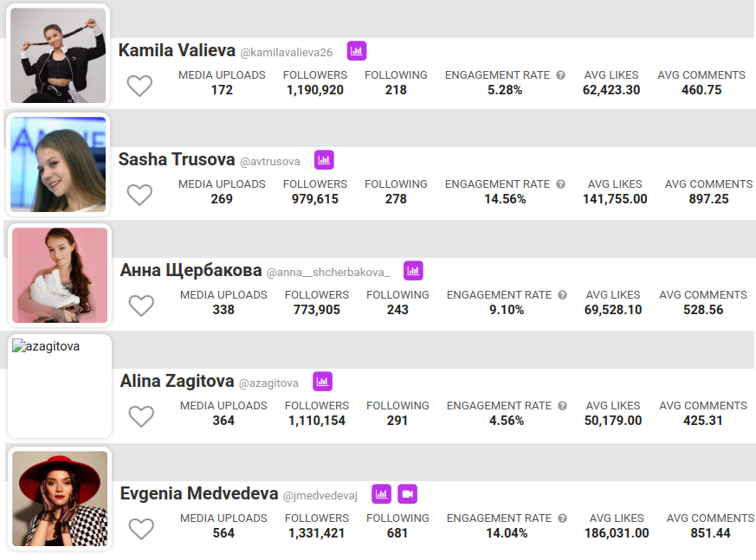This screenshot has width=756, height=560.
Task: Click the @jmedvedevaj handle text
Action: (320, 495)
